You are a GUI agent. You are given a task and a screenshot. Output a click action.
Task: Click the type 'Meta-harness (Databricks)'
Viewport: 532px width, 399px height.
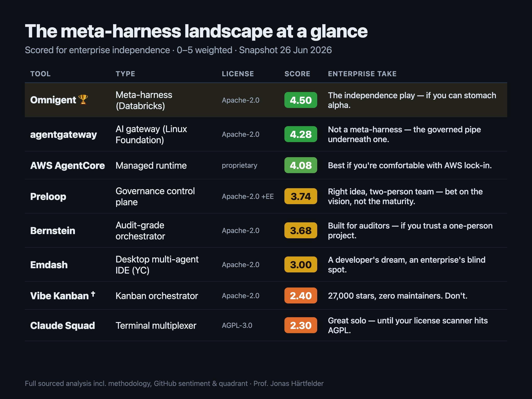click(x=144, y=100)
